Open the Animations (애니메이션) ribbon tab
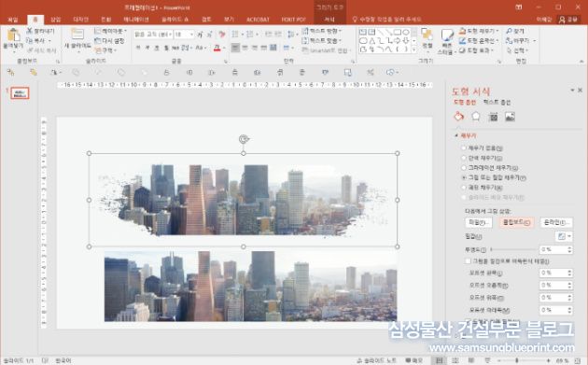This screenshot has width=588, height=365. (x=136, y=20)
